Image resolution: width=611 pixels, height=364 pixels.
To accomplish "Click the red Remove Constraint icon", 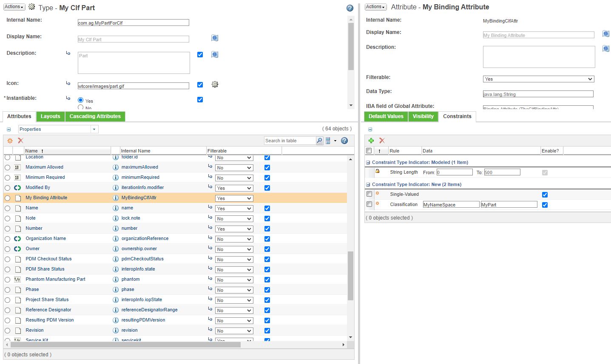I will pos(381,141).
